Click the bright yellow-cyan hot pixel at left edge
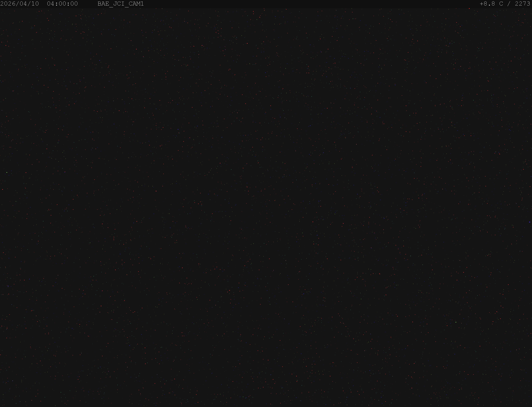 pos(7,172)
